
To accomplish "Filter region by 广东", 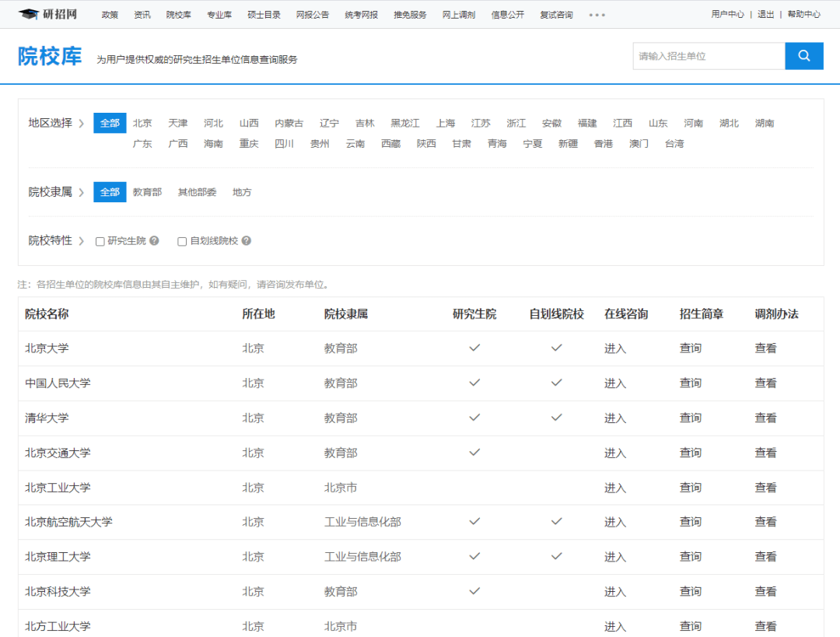I will point(142,144).
